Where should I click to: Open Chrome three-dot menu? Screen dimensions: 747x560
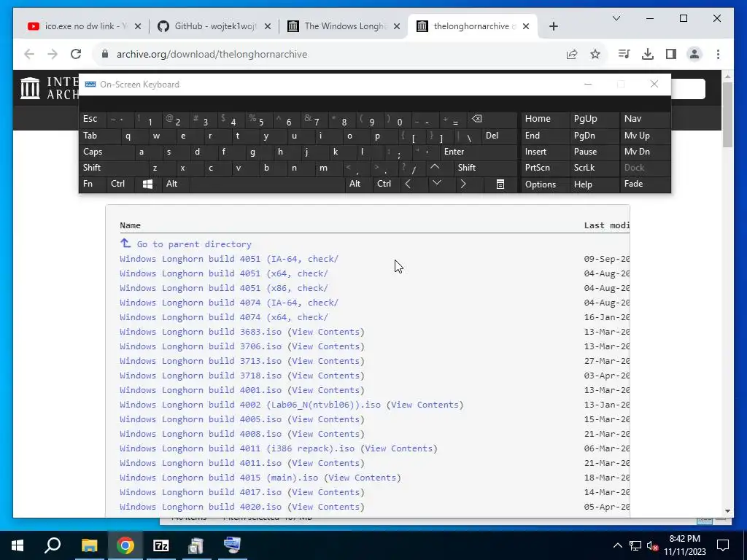coord(718,54)
